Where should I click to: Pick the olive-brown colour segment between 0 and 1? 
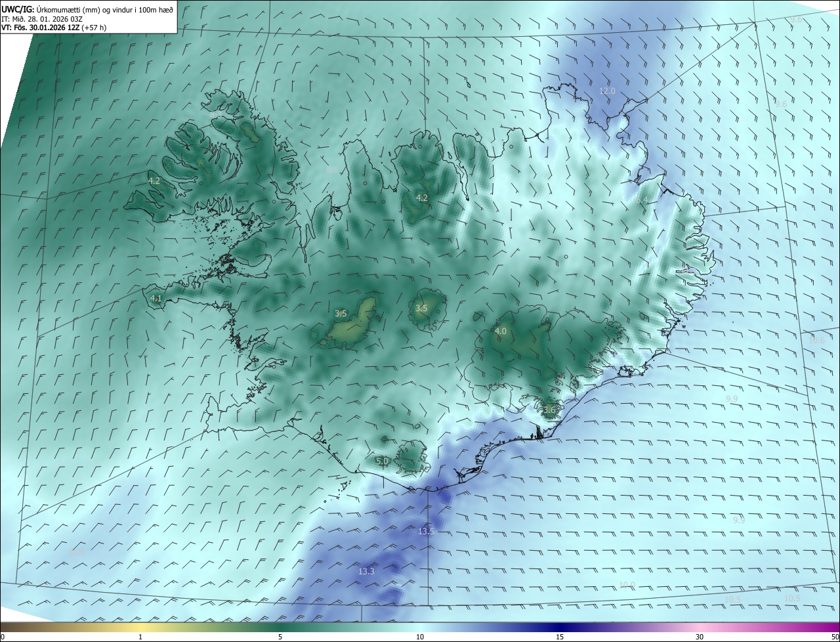click(x=70, y=627)
